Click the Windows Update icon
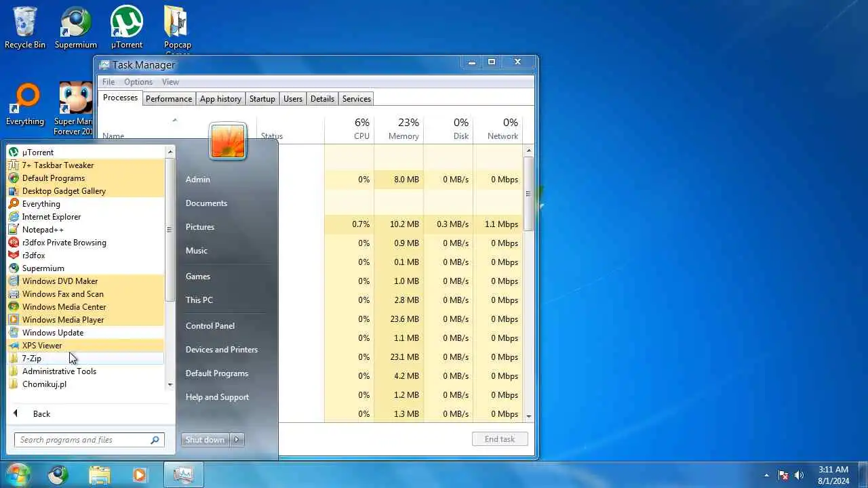 pyautogui.click(x=14, y=333)
